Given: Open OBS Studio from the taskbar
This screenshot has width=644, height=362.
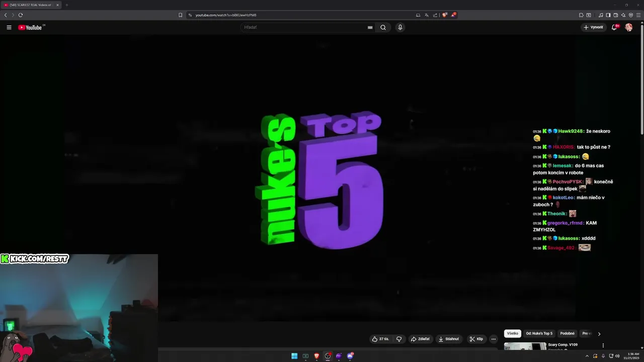Looking at the screenshot, I should (x=328, y=356).
